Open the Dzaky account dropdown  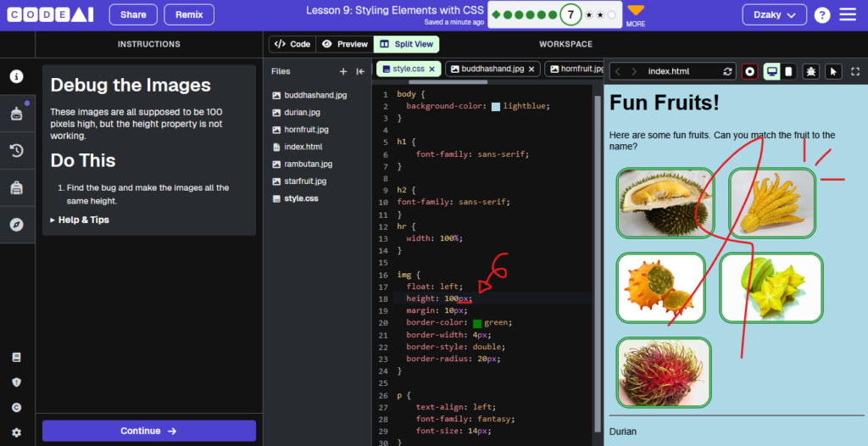tap(775, 15)
